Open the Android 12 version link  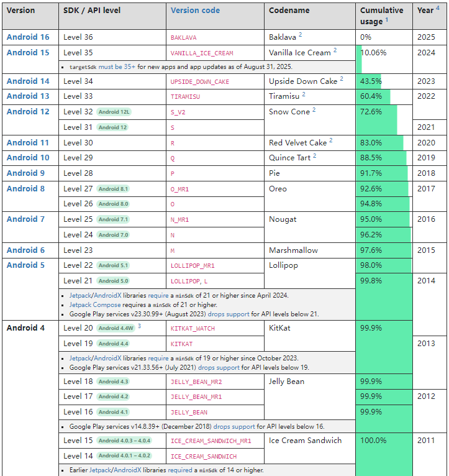[28, 111]
